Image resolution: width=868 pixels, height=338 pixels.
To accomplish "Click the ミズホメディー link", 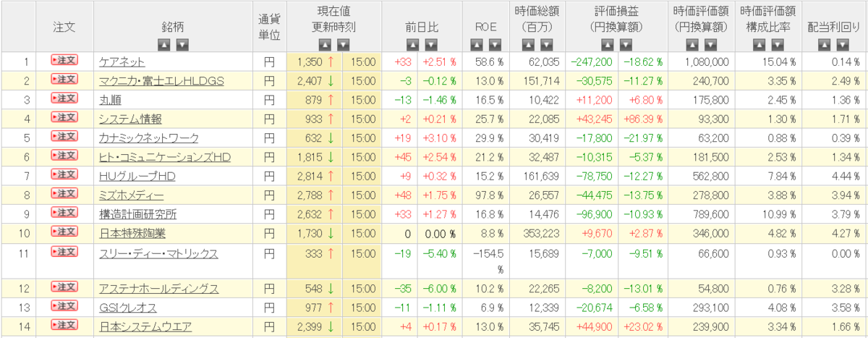I will tap(132, 195).
